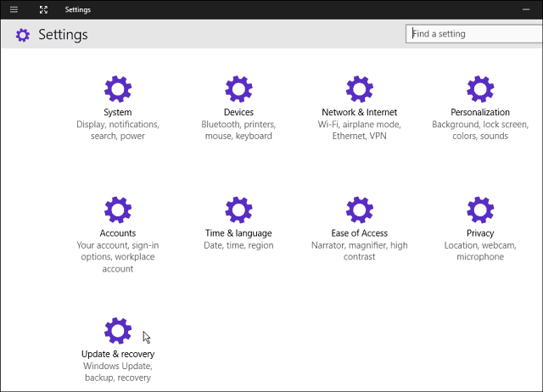Click the Ease of Access gear icon
The width and height of the screenshot is (543, 392).
(x=360, y=210)
